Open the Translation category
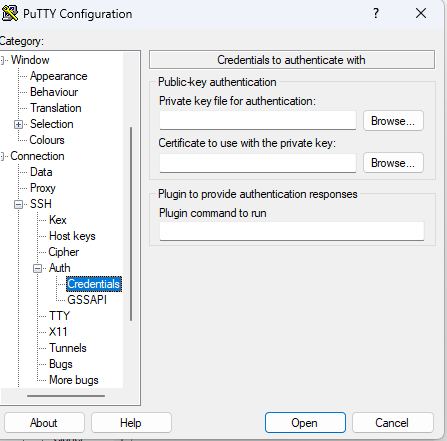 56,108
